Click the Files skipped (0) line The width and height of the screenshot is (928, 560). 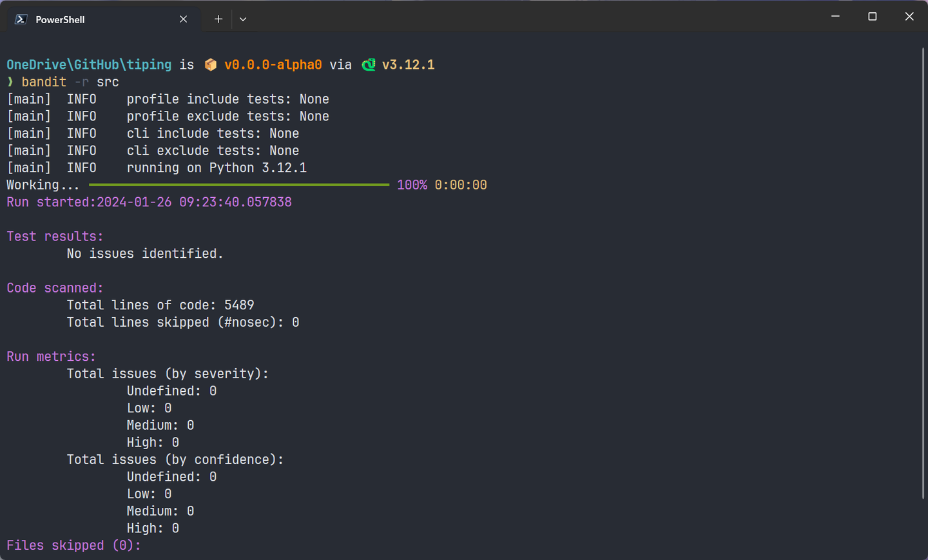(x=73, y=545)
